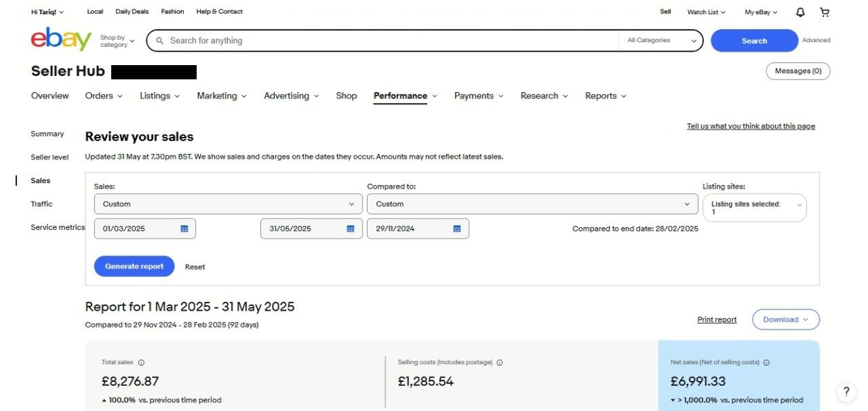Click the Seller Hub heading
This screenshot has width=868, height=411.
click(x=68, y=71)
